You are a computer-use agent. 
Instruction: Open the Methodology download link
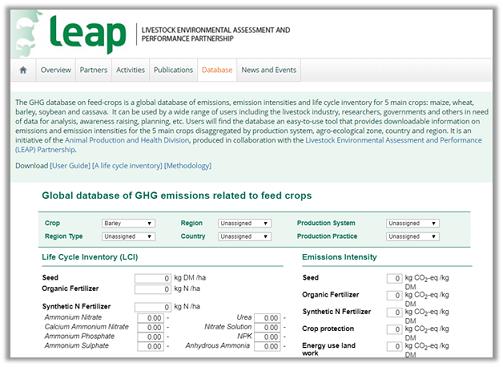click(188, 166)
